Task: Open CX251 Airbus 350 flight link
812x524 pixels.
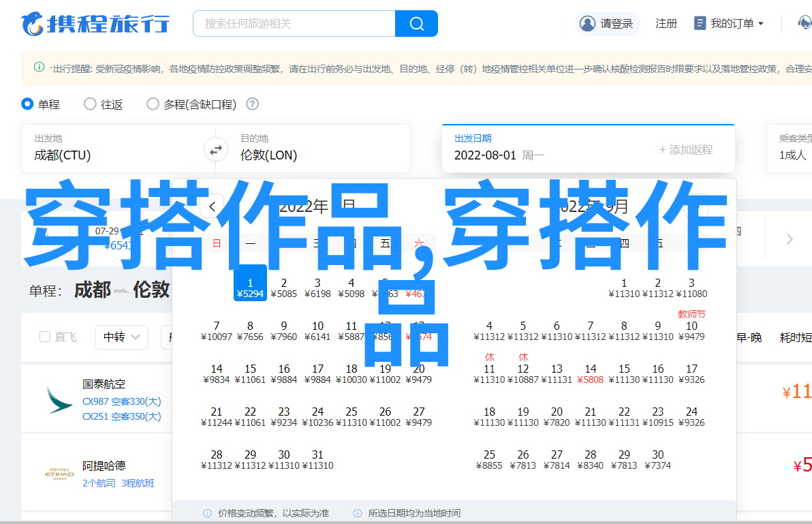Action: pyautogui.click(x=122, y=416)
